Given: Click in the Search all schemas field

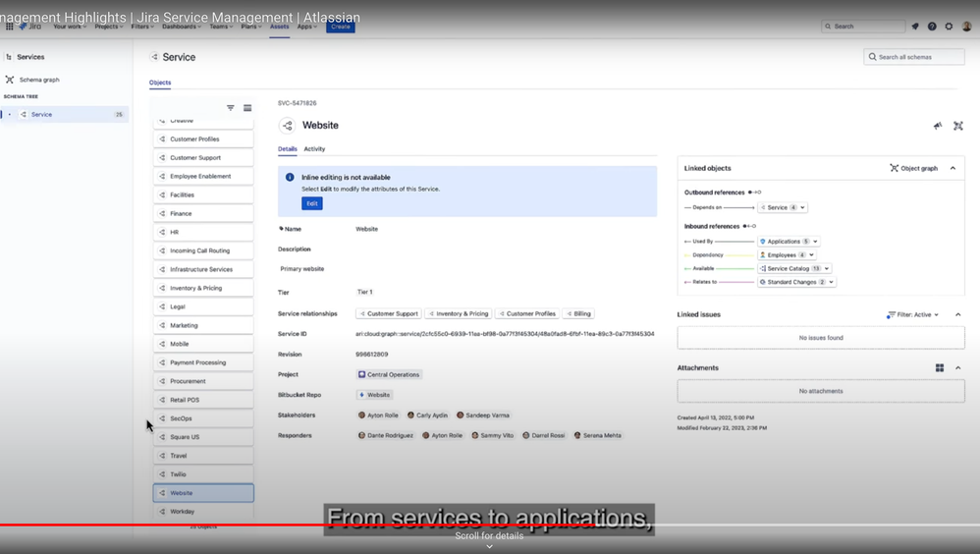Looking at the screenshot, I should (914, 57).
